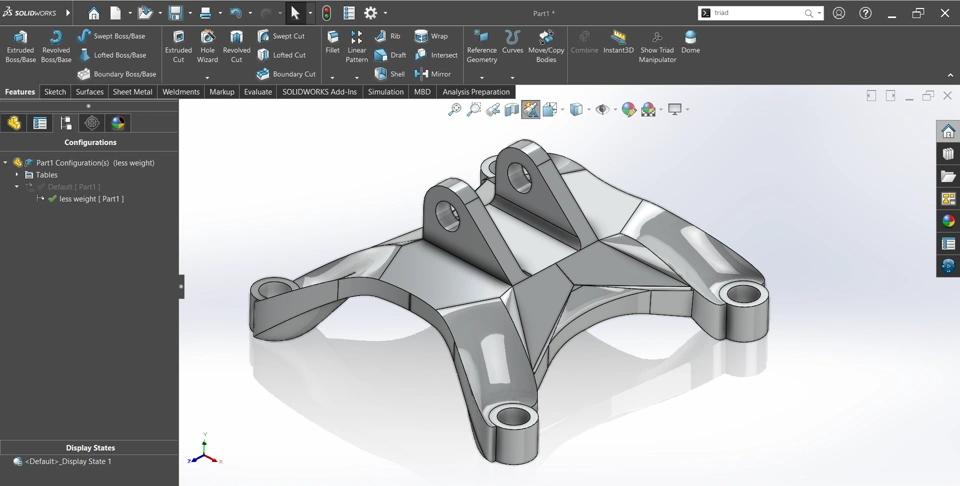The image size is (960, 486).
Task: Expand the Tables folder in configuration tree
Action: pyautogui.click(x=17, y=175)
